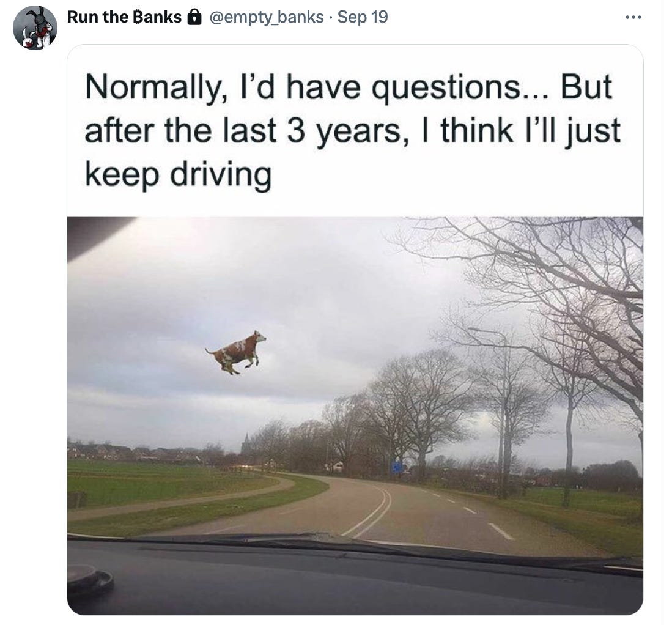Click the church steeple on the horizon
This screenshot has width=672, height=625.
click(246, 442)
